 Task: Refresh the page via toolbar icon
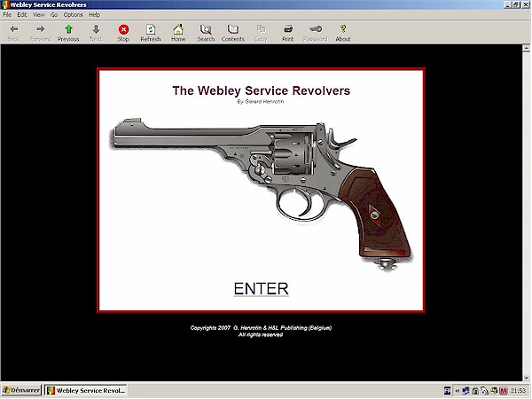click(x=151, y=29)
